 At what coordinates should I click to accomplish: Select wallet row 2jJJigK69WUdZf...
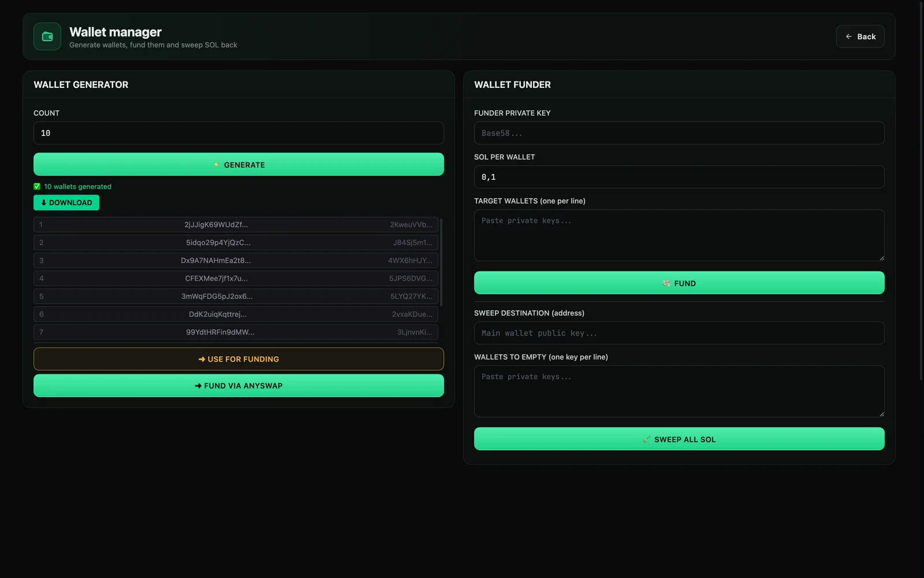tap(236, 225)
